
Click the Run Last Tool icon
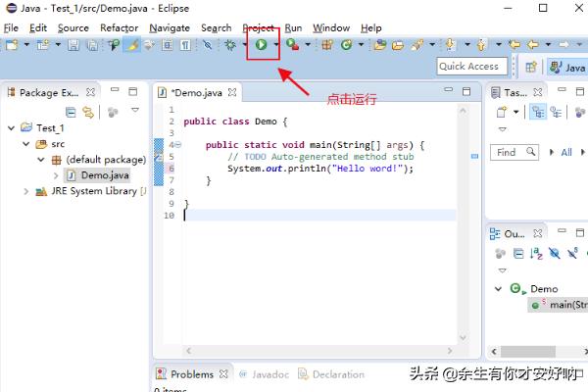(292, 45)
